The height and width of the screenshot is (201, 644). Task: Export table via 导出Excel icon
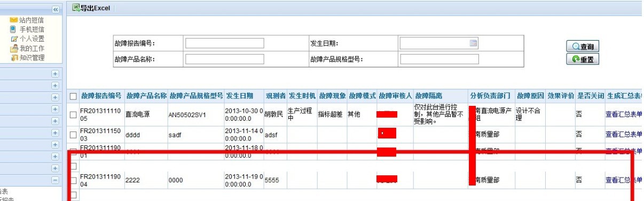[x=76, y=8]
